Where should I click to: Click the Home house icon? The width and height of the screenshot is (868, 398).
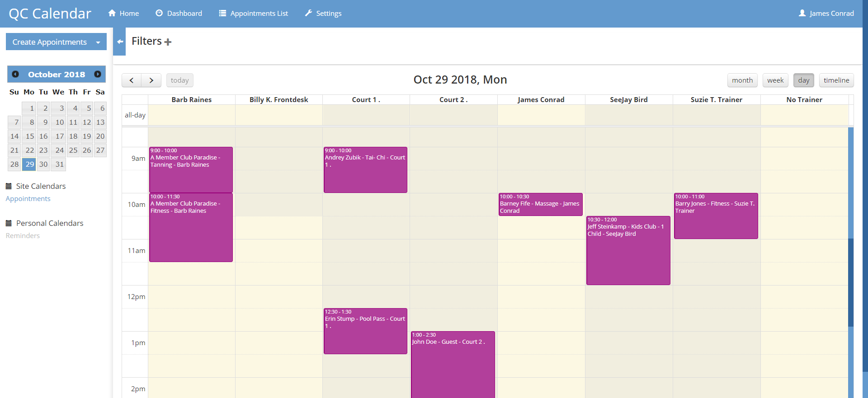112,13
